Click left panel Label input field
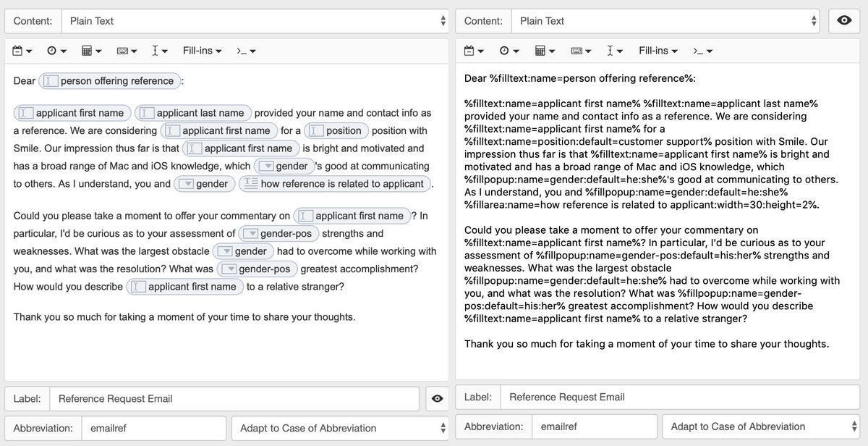Viewport: 868px width, 446px height. click(234, 398)
